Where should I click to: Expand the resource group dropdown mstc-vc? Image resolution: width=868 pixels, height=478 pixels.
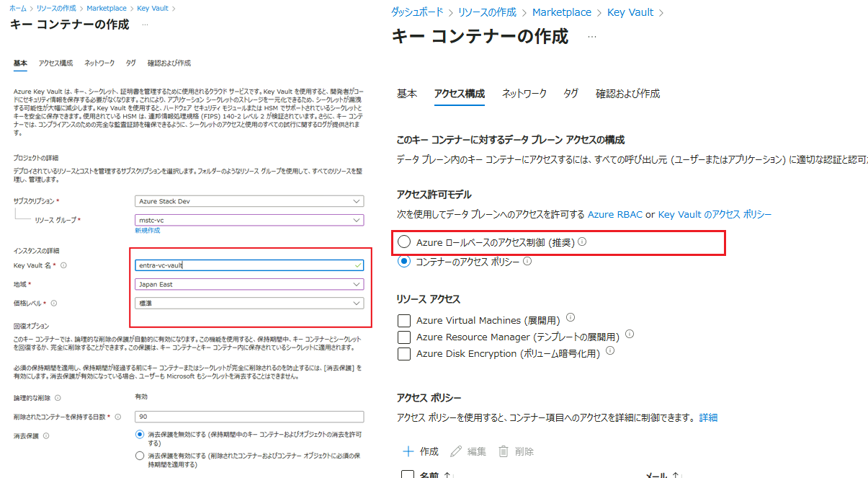[249, 220]
